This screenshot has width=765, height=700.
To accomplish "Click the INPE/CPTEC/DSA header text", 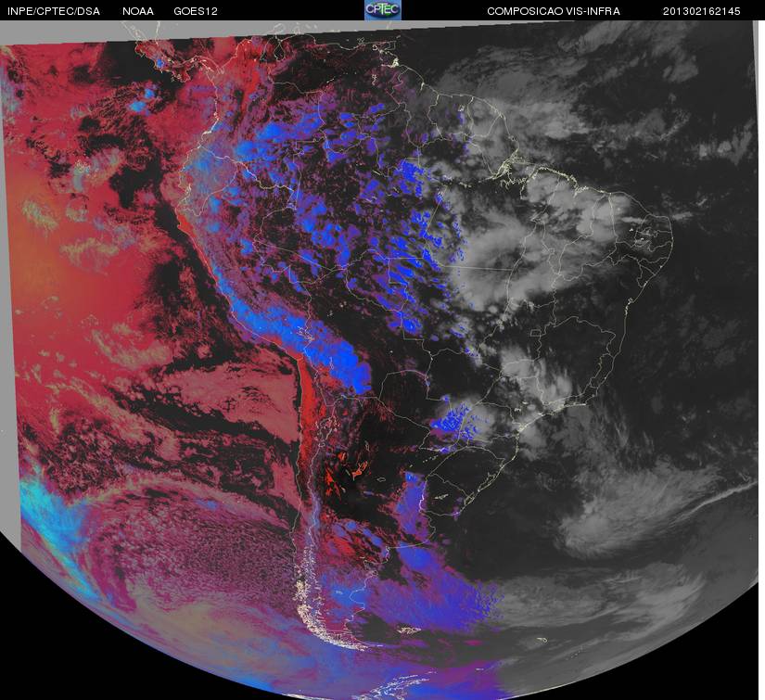I will [x=54, y=11].
